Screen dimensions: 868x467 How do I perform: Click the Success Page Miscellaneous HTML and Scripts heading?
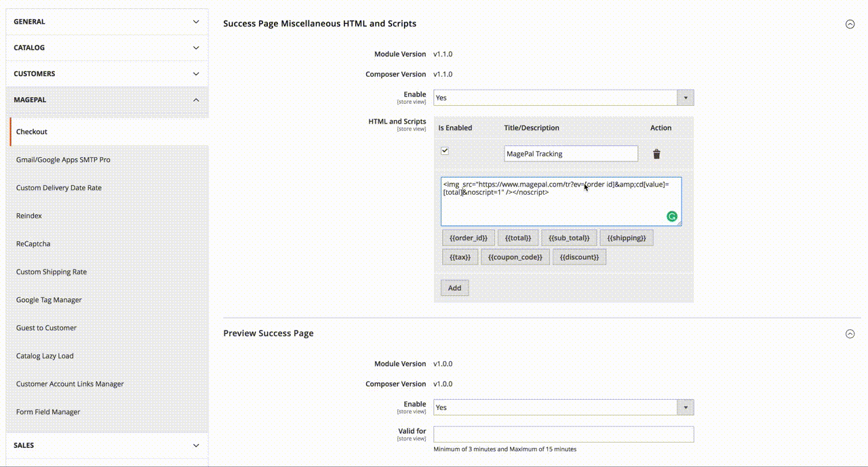320,24
